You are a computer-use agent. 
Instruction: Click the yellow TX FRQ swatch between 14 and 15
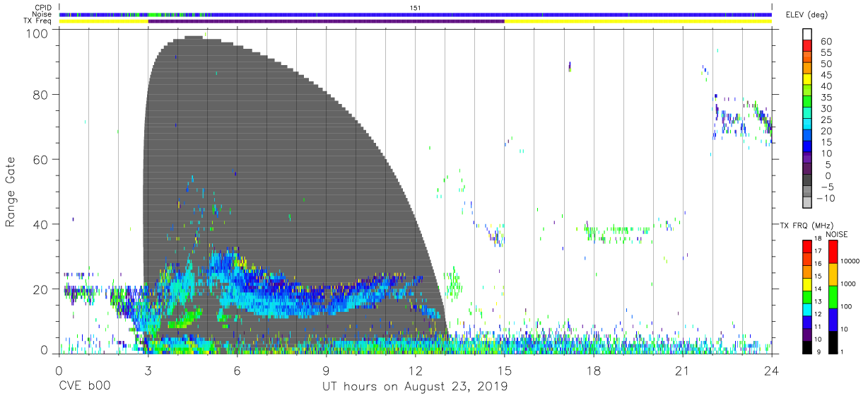(807, 284)
